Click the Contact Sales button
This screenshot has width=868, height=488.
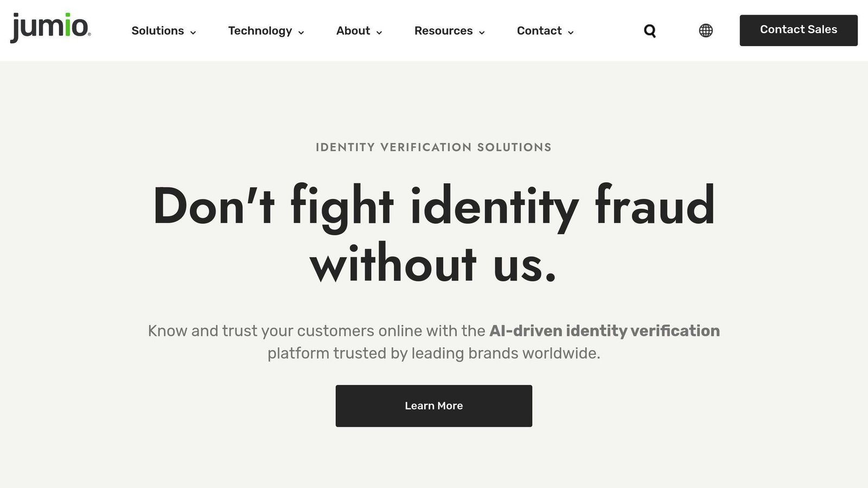coord(799,30)
